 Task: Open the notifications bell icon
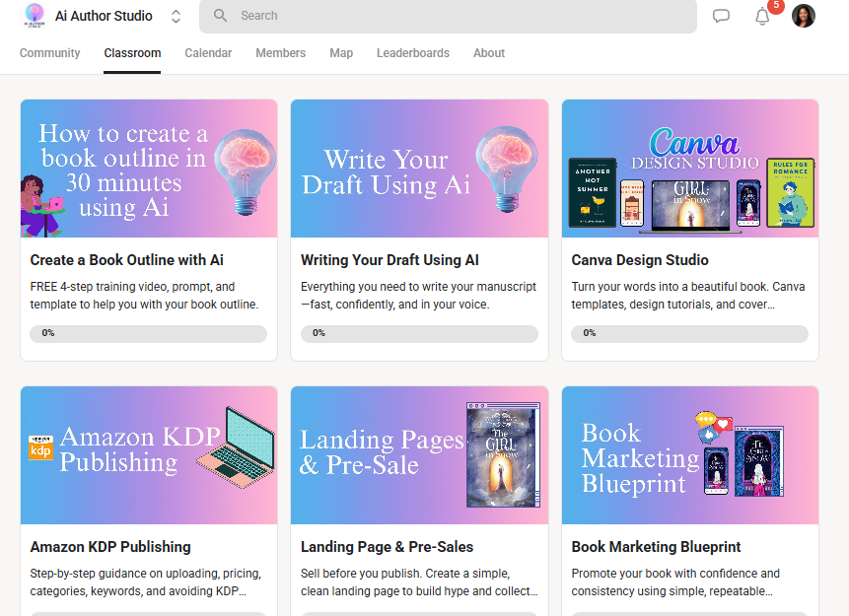pyautogui.click(x=762, y=16)
